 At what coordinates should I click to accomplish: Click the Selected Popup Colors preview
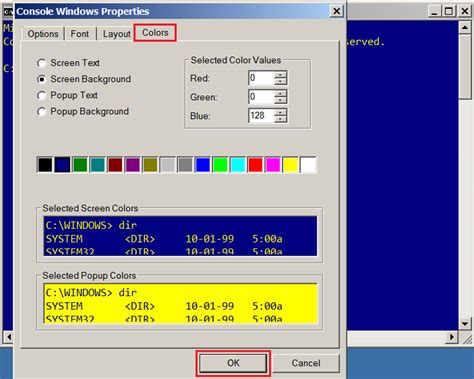[180, 303]
